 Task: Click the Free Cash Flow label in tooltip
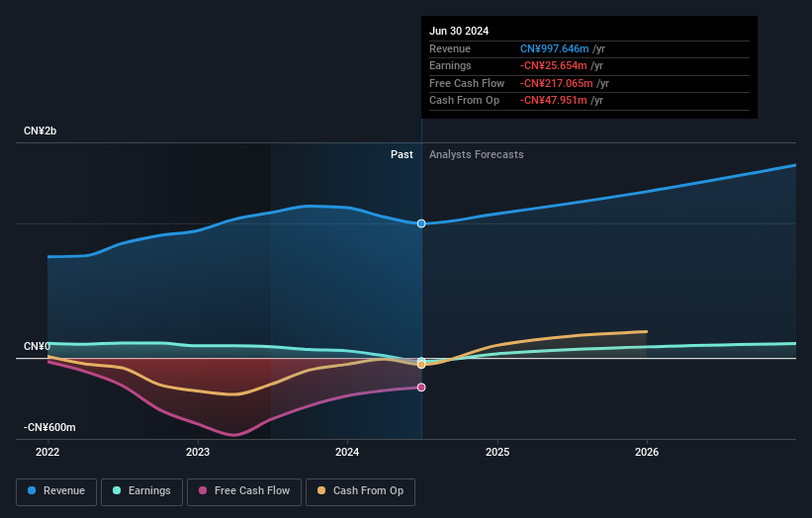467,83
